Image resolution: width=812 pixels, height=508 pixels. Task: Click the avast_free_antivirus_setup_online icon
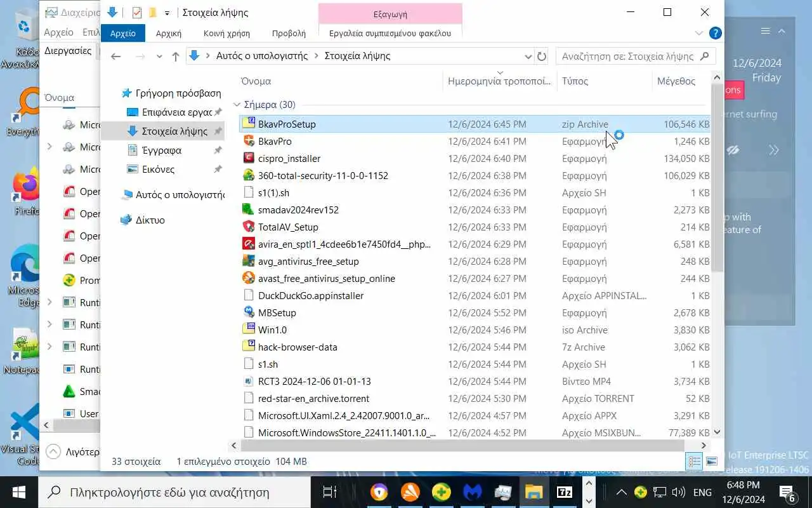249,278
